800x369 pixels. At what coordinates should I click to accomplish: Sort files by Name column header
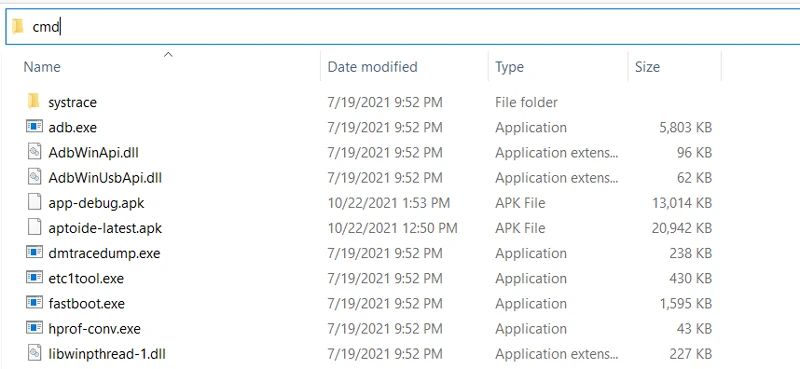(42, 67)
